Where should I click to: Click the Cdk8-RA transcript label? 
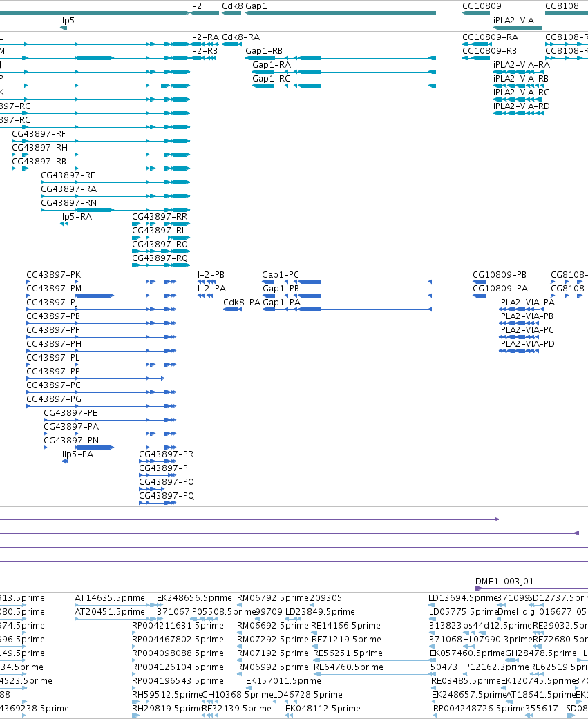(240, 37)
